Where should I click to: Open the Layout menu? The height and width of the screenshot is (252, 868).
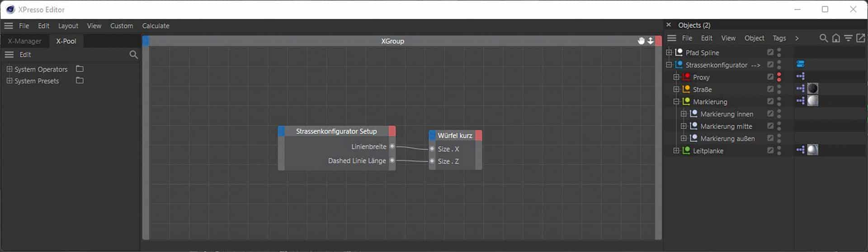68,26
